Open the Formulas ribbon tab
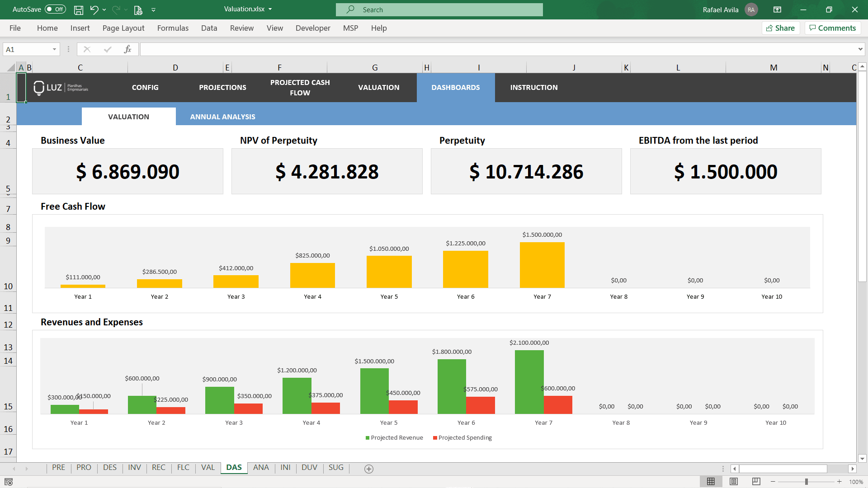 [173, 28]
